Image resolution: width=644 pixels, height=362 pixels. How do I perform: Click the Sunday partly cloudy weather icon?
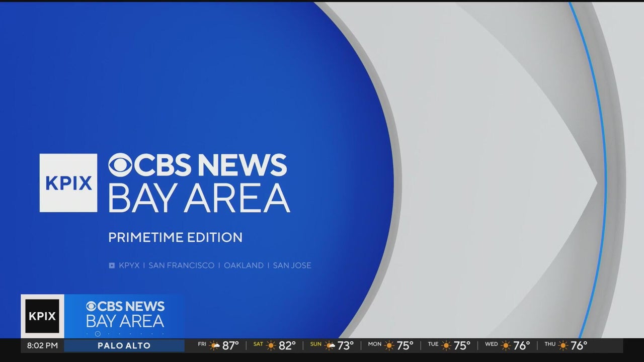330,346
